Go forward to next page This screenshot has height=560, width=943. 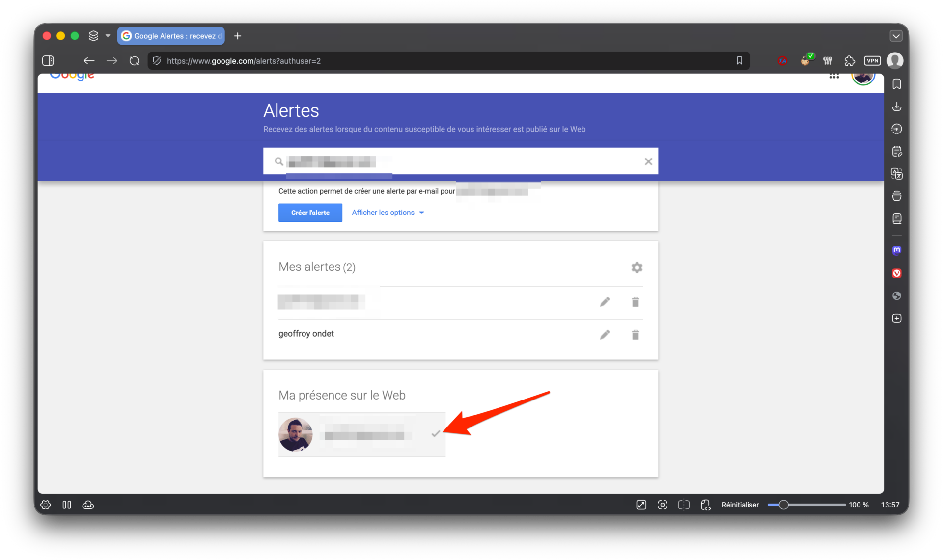coord(112,61)
